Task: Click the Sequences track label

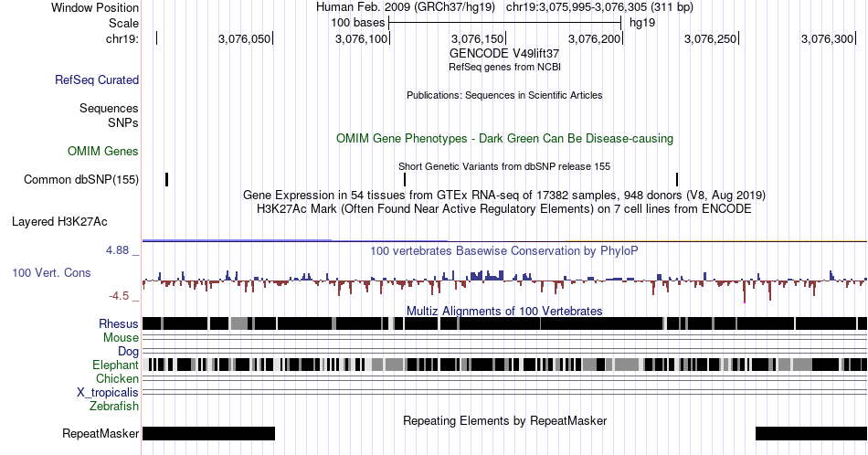Action: coord(109,108)
